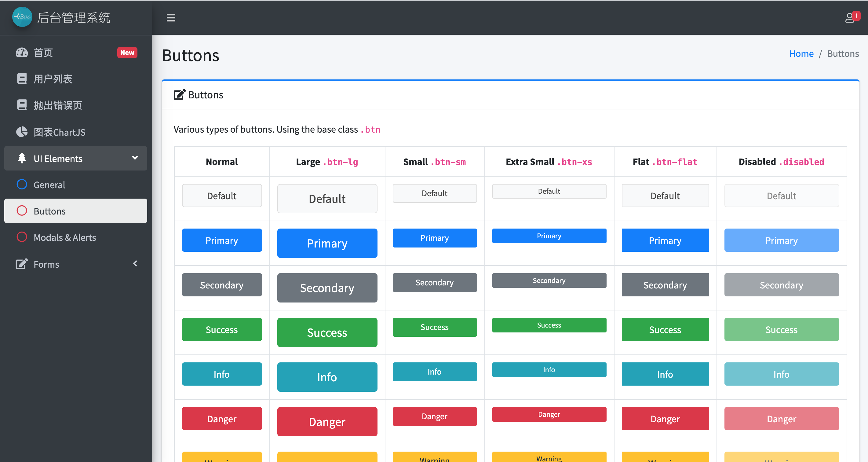Click the book icon next to 用户列表
This screenshot has height=462, width=868.
pyautogui.click(x=22, y=79)
